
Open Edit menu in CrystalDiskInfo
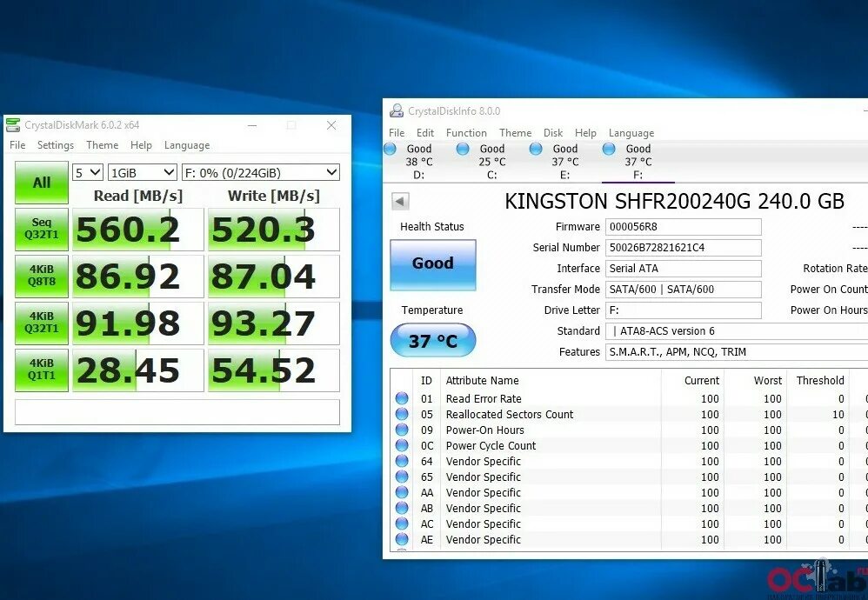pos(425,133)
